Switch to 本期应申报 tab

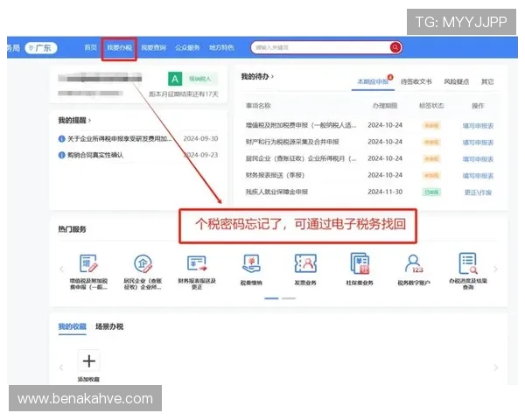(373, 81)
